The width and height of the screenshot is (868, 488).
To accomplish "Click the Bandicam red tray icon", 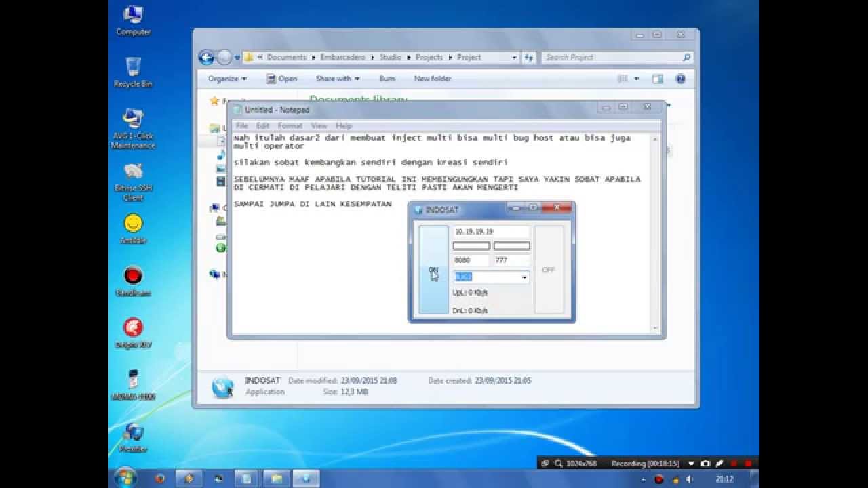I will click(x=658, y=479).
